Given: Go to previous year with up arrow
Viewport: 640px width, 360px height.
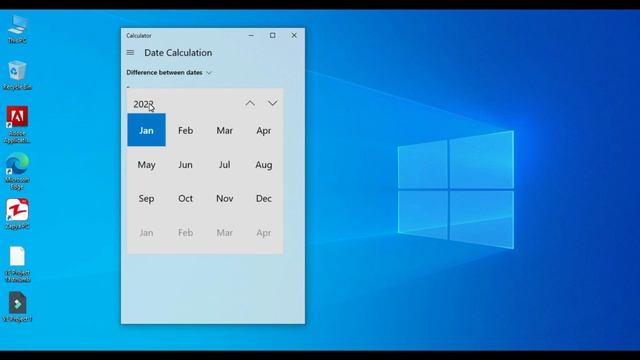Looking at the screenshot, I should click(x=250, y=104).
